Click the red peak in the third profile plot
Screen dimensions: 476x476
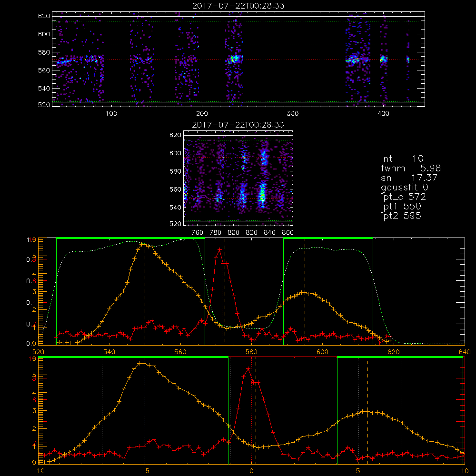click(219, 249)
